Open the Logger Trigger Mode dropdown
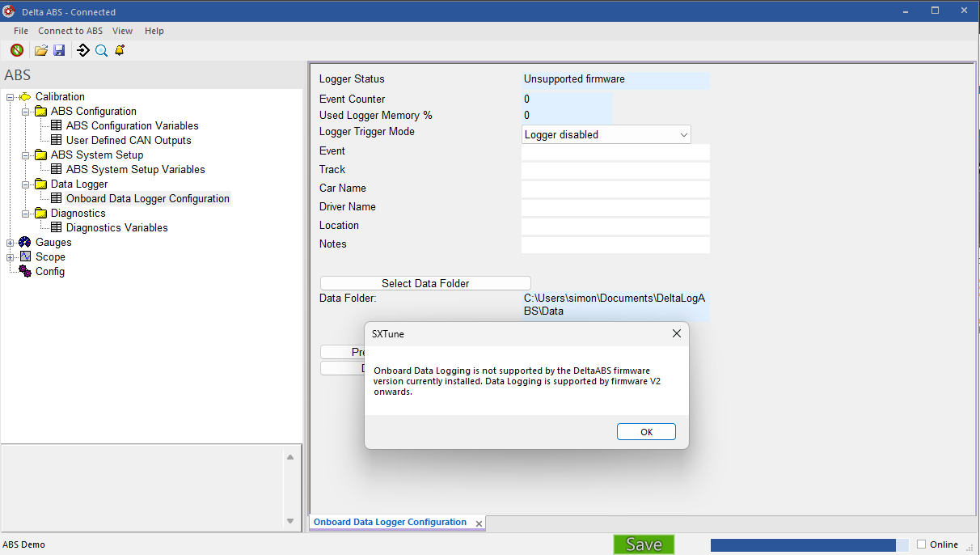 click(x=606, y=134)
